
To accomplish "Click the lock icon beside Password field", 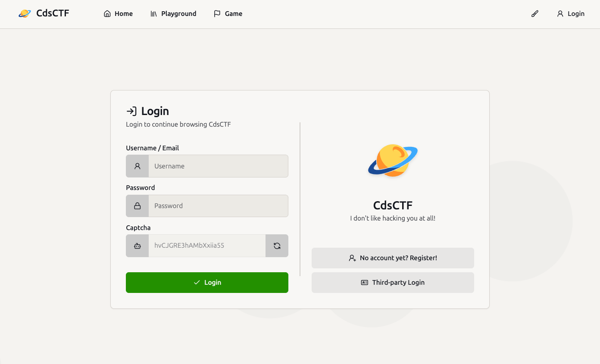I will (137, 206).
